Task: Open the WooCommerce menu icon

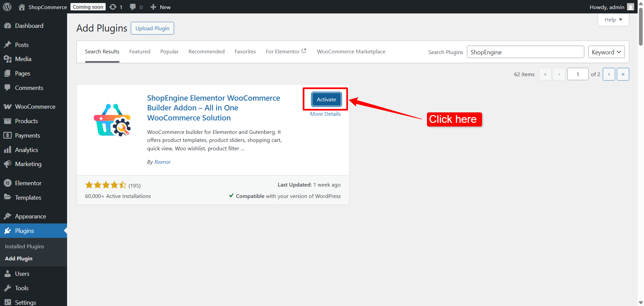Action: pyautogui.click(x=8, y=106)
